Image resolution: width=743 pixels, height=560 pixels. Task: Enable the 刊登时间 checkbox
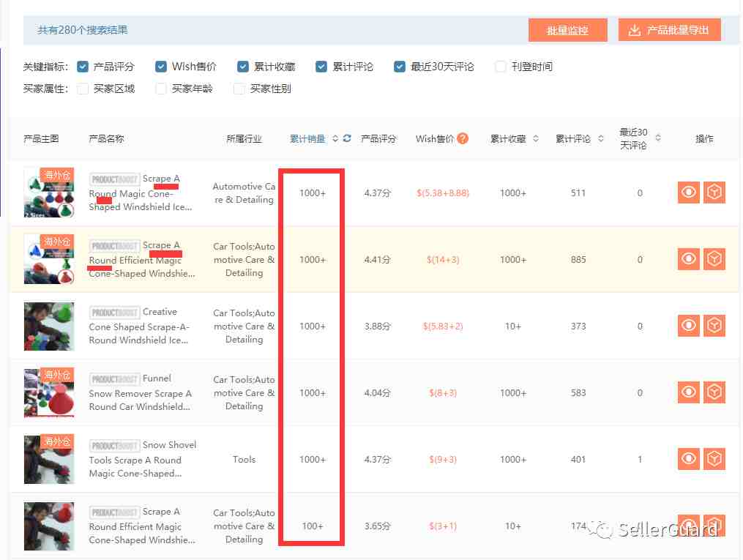coord(501,67)
